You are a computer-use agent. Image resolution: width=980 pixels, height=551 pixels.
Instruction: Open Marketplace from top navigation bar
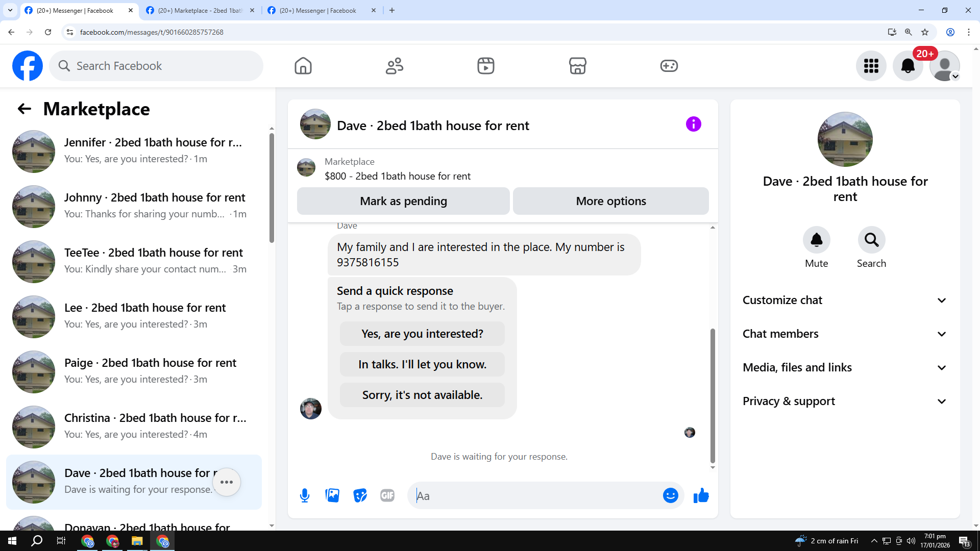click(577, 66)
